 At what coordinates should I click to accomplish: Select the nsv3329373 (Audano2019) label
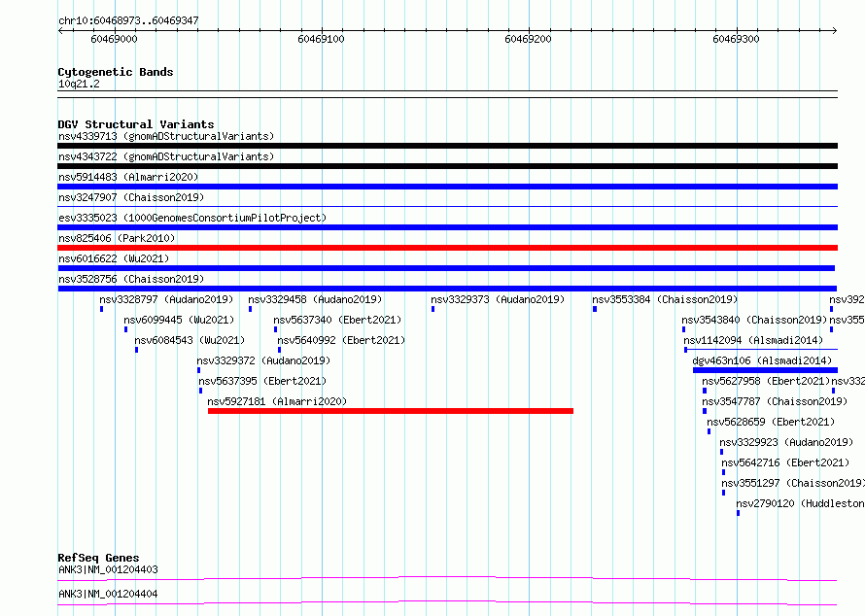point(499,299)
